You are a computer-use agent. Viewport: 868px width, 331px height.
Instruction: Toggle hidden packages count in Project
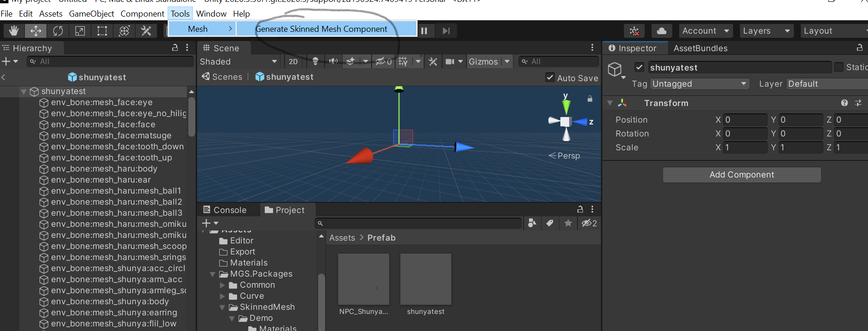point(589,223)
